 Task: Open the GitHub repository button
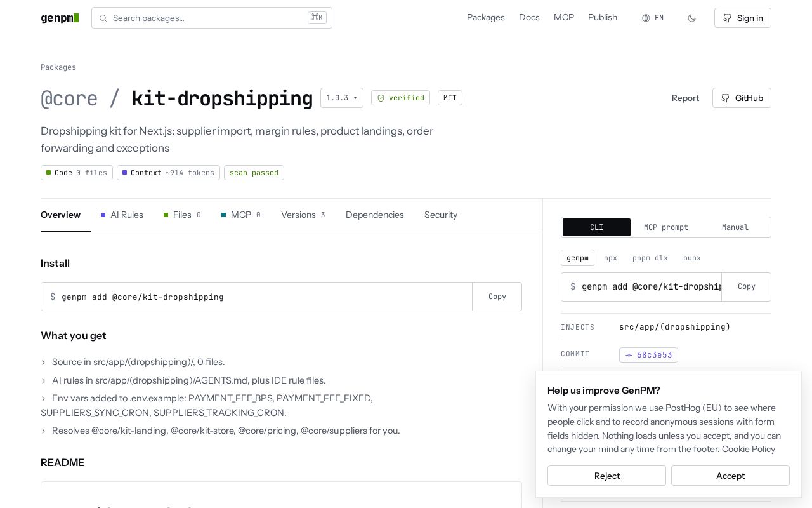pyautogui.click(x=742, y=98)
